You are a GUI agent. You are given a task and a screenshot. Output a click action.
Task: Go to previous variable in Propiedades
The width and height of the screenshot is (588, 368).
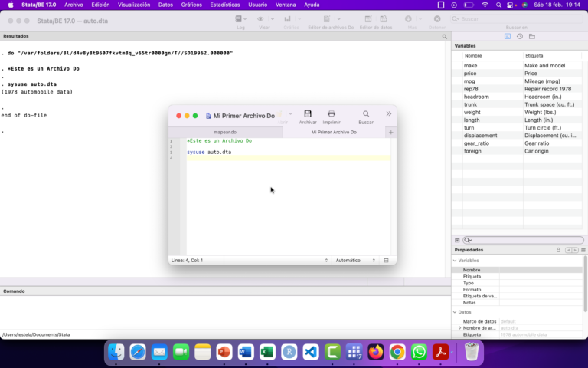[x=569, y=250]
